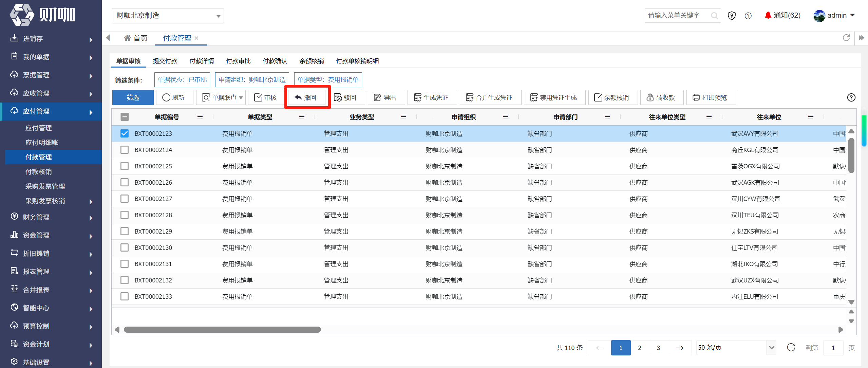Open column menu icon for 单据编号
868x368 pixels.
[x=200, y=117]
